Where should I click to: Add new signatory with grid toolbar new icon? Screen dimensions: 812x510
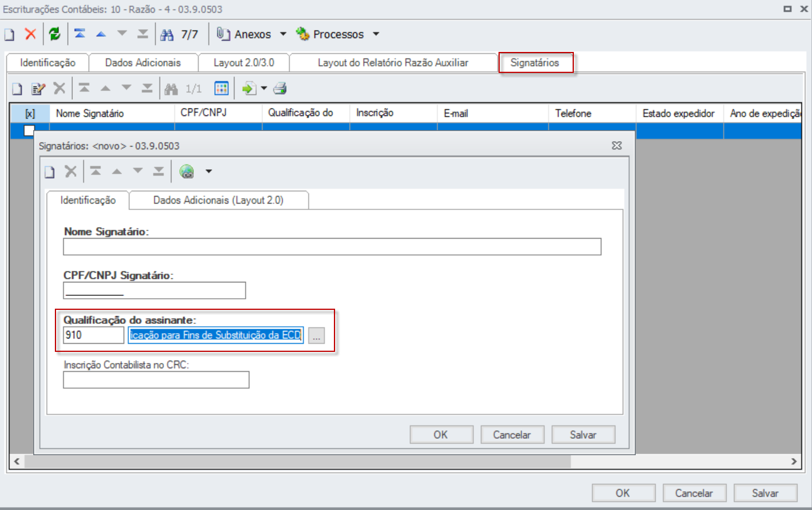[18, 89]
